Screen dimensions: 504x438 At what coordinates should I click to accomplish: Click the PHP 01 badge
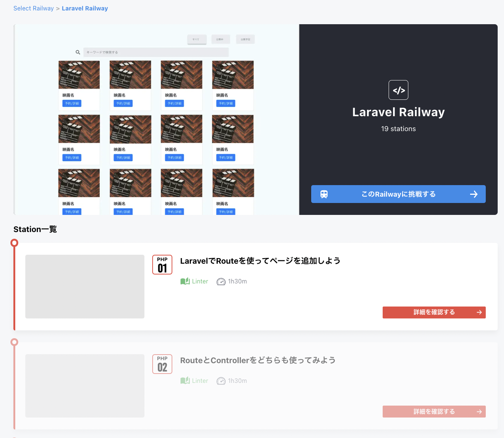click(x=162, y=264)
